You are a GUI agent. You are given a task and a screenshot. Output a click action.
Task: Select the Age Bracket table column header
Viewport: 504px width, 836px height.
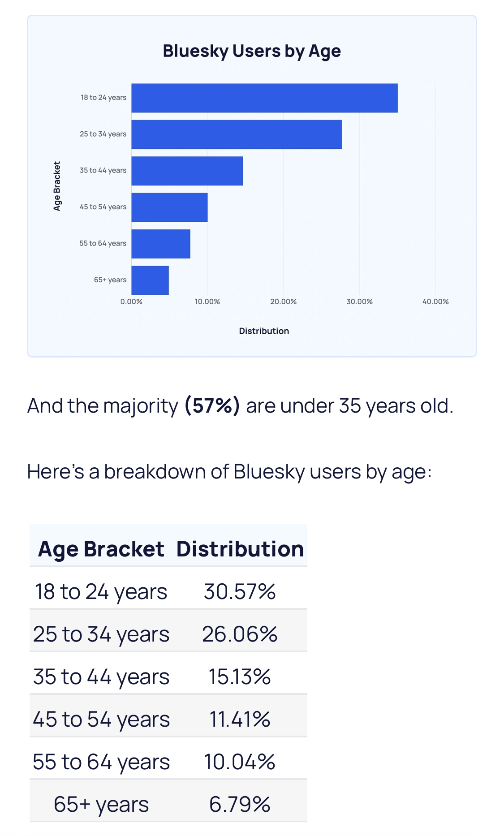pyautogui.click(x=101, y=549)
